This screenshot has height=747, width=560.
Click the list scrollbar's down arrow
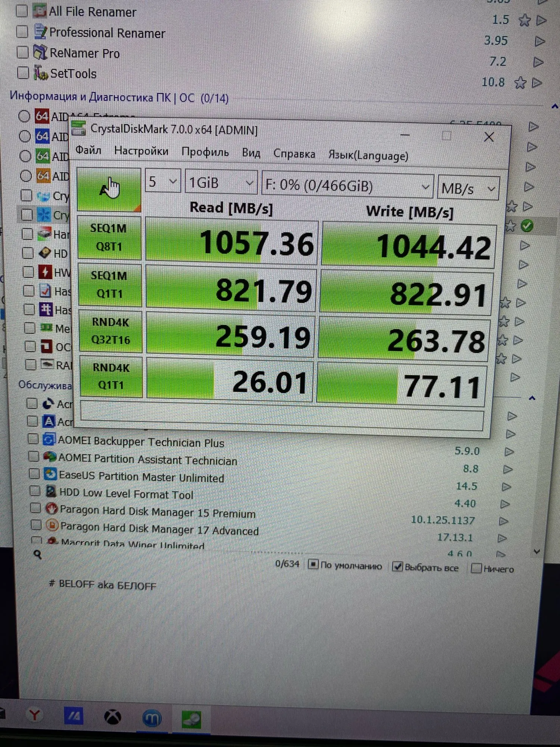pos(537,551)
